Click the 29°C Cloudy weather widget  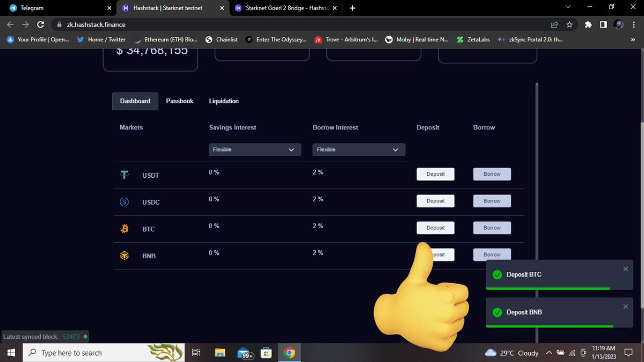[x=511, y=353]
